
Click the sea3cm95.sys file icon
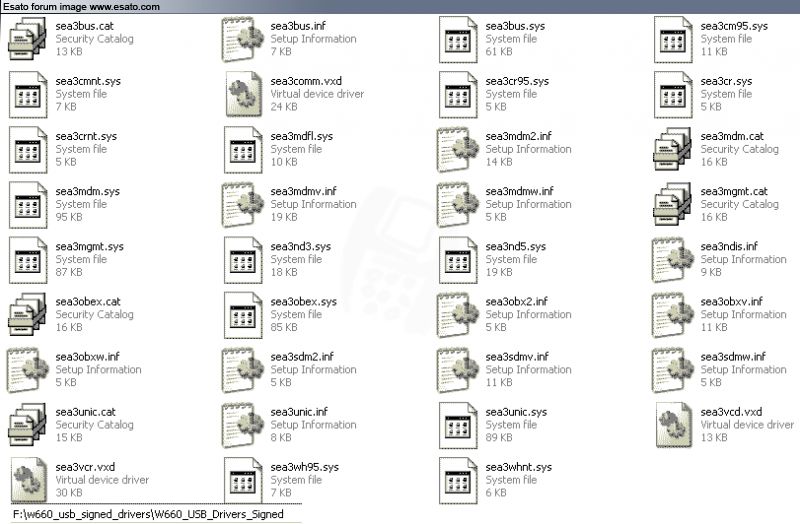tap(673, 40)
